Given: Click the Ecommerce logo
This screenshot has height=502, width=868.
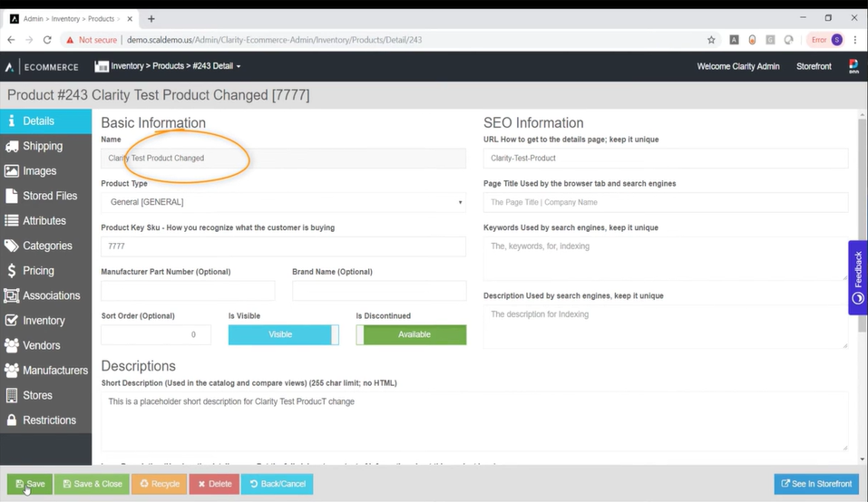Looking at the screenshot, I should pyautogui.click(x=42, y=67).
